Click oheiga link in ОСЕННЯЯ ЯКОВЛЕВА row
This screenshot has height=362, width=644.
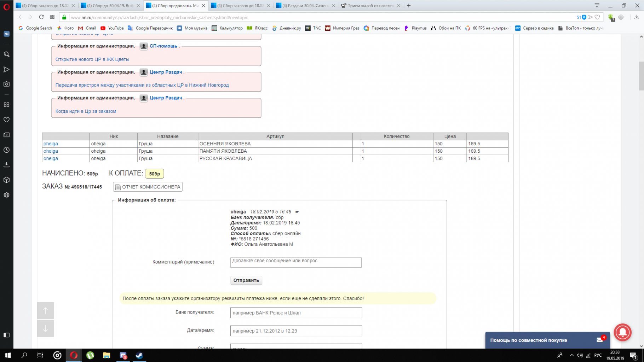pyautogui.click(x=51, y=144)
